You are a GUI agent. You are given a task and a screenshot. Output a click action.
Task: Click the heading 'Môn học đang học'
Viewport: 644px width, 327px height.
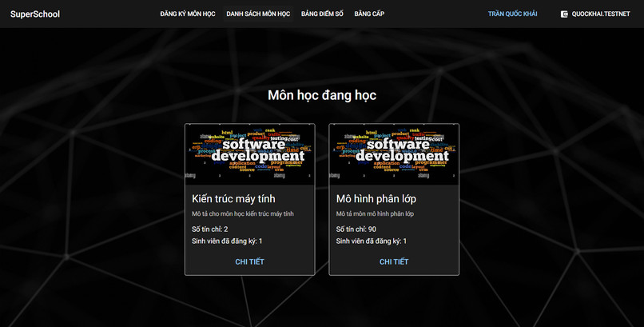click(322, 95)
